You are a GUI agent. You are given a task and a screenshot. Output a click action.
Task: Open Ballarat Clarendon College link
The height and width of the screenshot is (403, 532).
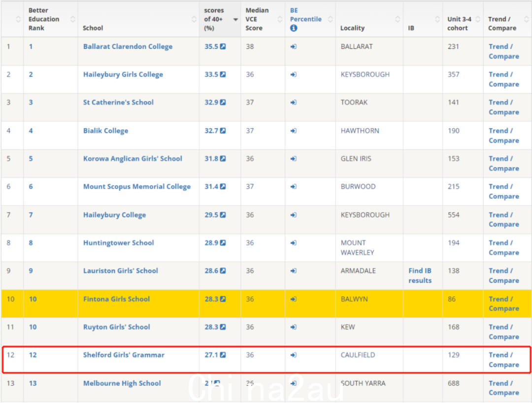[128, 46]
